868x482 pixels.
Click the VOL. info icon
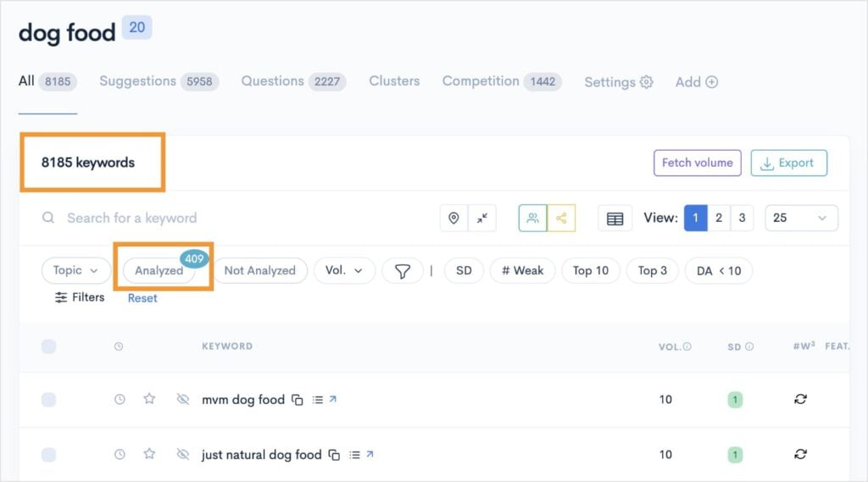click(687, 346)
